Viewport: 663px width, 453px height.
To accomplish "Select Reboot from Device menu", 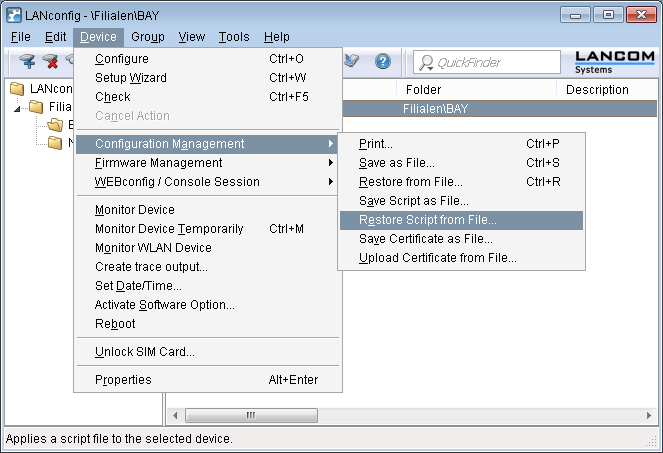I will pyautogui.click(x=115, y=324).
